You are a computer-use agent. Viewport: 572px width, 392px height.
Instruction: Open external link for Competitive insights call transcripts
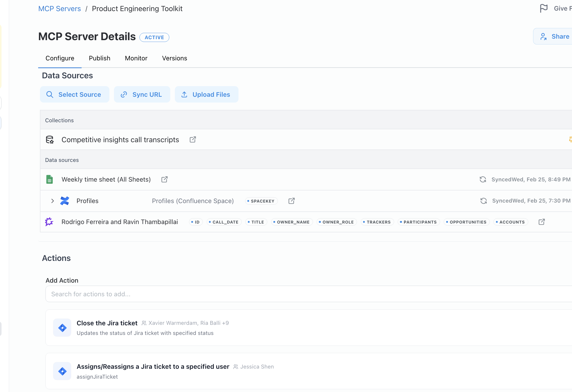pyautogui.click(x=193, y=139)
